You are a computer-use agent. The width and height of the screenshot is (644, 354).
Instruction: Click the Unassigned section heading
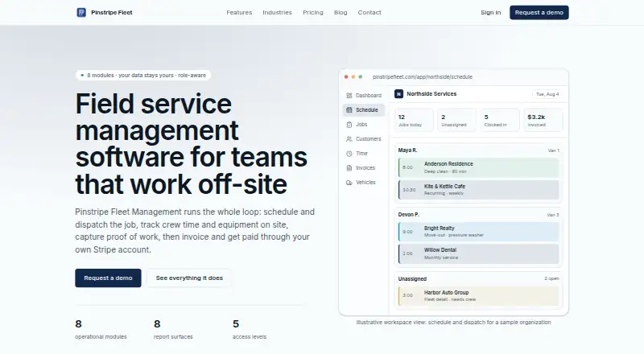(412, 279)
